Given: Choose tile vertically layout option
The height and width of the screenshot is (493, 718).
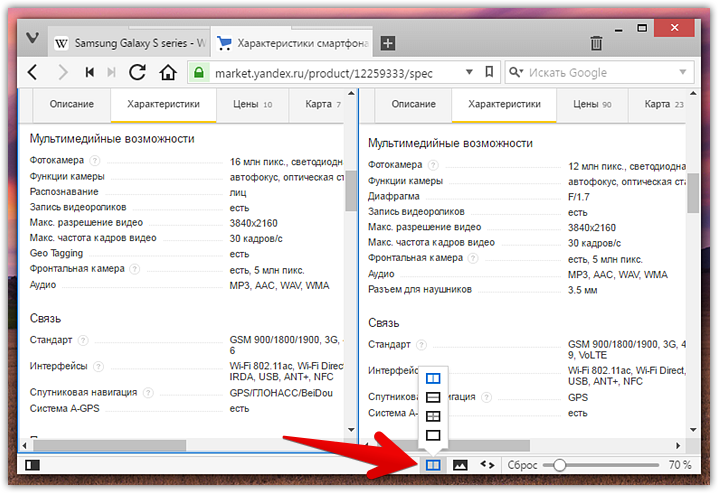Looking at the screenshot, I should click(433, 378).
